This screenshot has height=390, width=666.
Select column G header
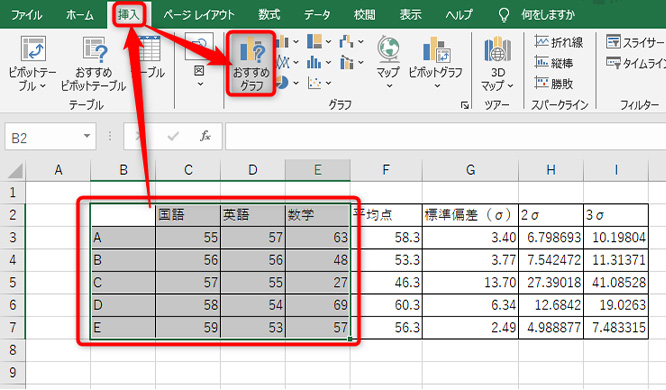470,170
